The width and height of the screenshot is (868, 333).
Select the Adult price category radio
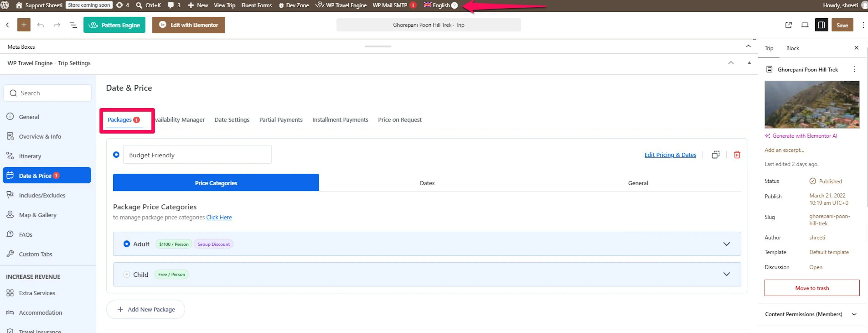pyautogui.click(x=127, y=244)
